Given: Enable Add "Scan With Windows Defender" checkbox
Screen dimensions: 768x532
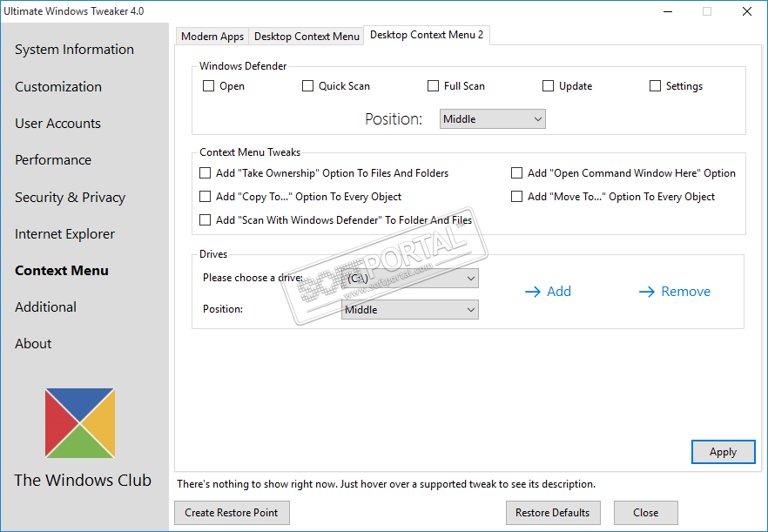Looking at the screenshot, I should coord(205,220).
